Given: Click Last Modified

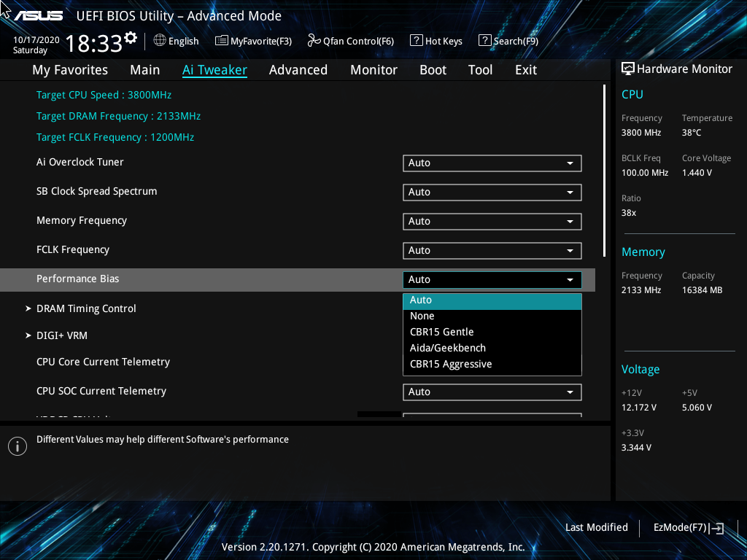Looking at the screenshot, I should point(597,527).
